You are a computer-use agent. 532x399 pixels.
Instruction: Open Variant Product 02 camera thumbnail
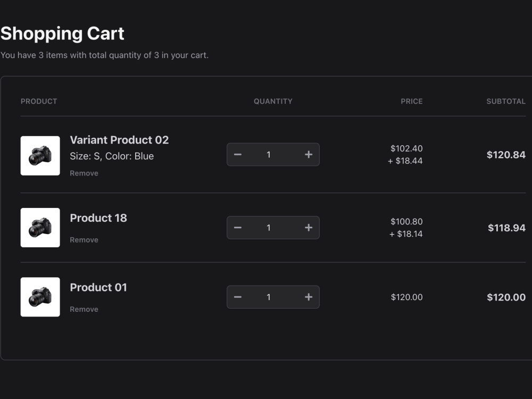coord(40,156)
